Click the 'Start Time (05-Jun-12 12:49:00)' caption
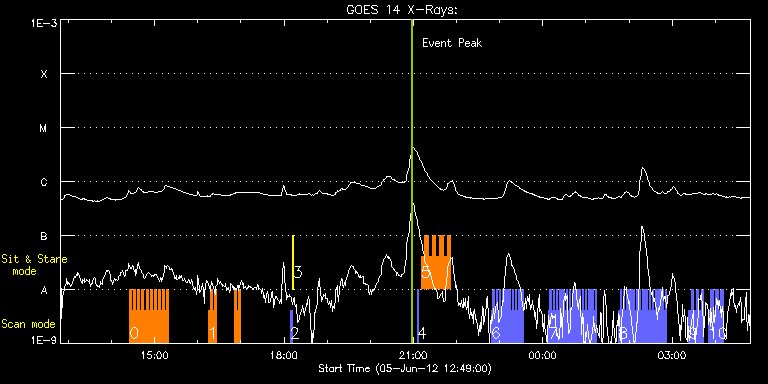The width and height of the screenshot is (768, 384). (405, 368)
